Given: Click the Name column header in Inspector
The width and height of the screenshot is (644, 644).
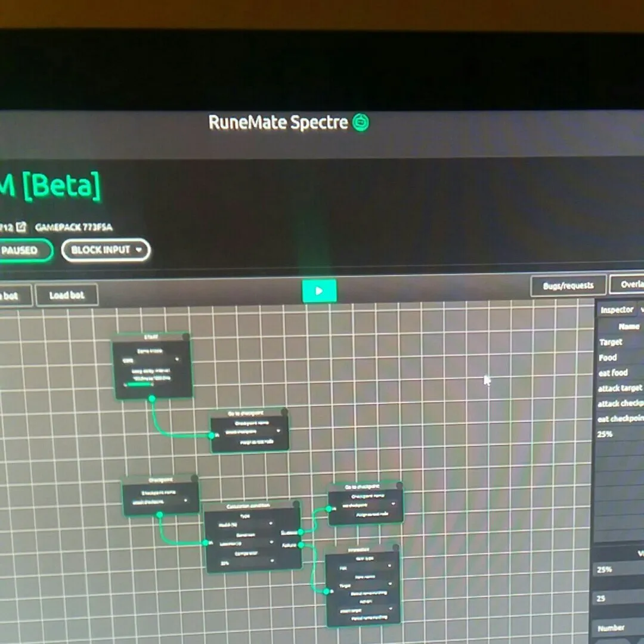Looking at the screenshot, I should (x=628, y=327).
